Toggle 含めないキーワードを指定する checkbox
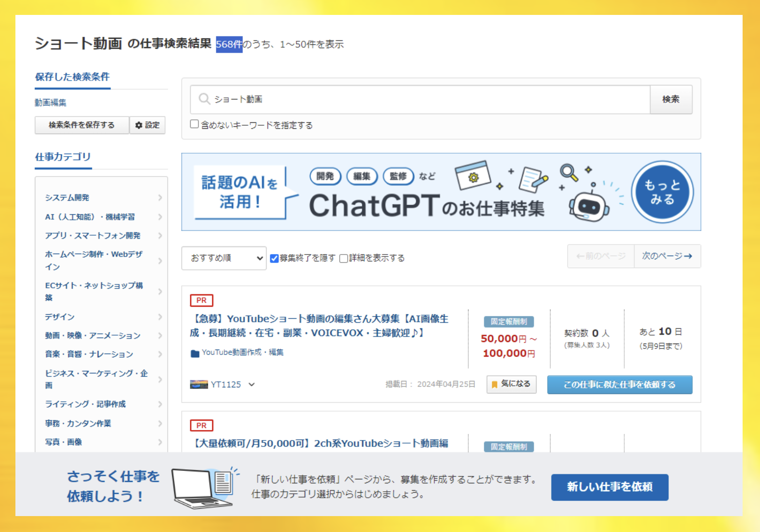Screen dimensions: 760x532 coord(194,124)
